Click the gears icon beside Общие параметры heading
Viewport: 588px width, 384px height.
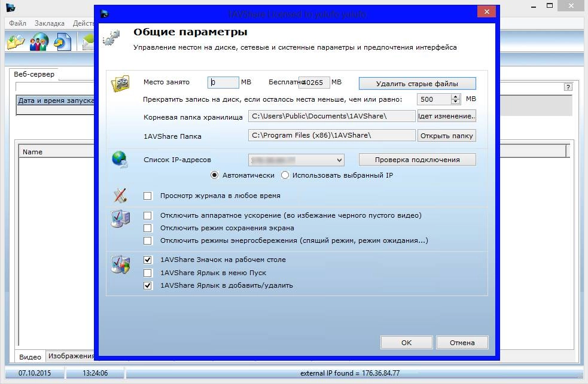click(111, 38)
